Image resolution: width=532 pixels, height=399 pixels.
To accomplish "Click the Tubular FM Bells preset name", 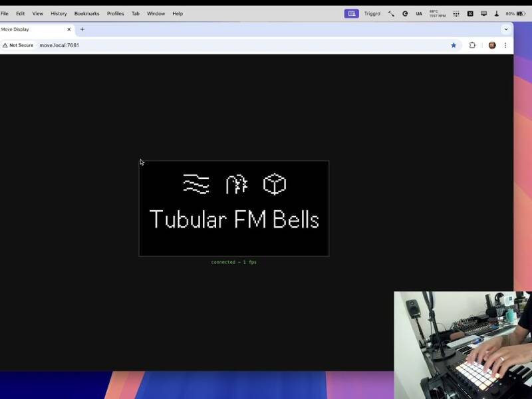I will click(234, 219).
